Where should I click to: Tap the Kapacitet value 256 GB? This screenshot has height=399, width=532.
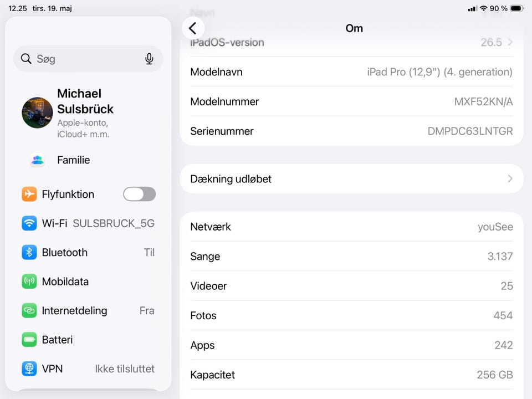(495, 375)
